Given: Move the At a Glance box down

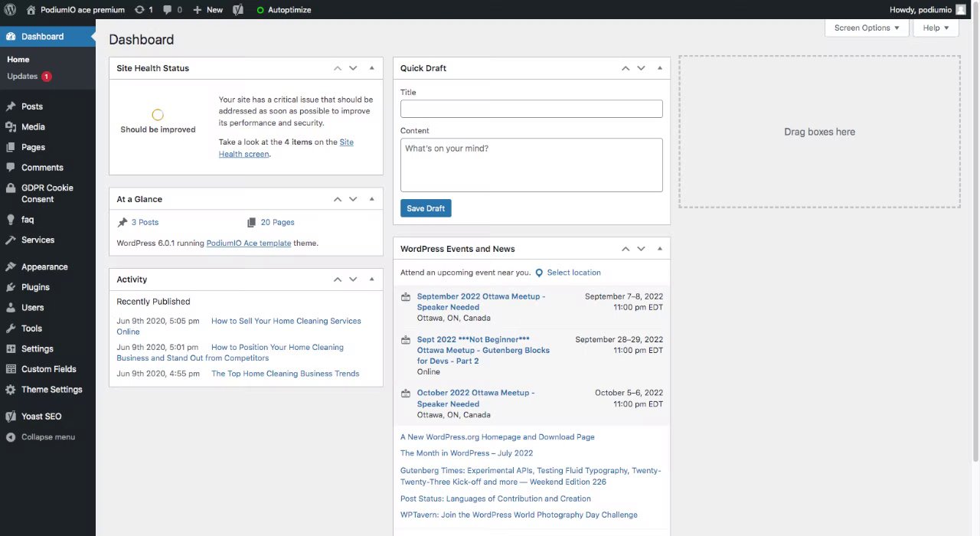Looking at the screenshot, I should coord(353,199).
